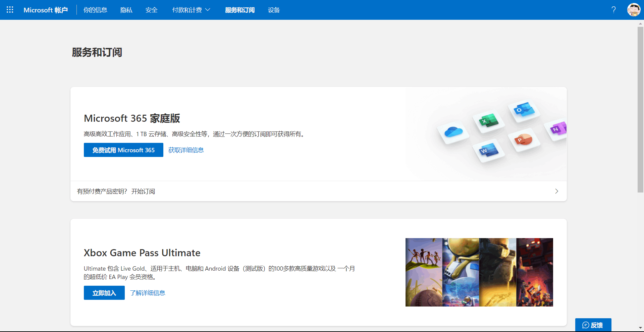
Task: Click the Xbox games artwork thumbnail
Action: pyautogui.click(x=479, y=272)
